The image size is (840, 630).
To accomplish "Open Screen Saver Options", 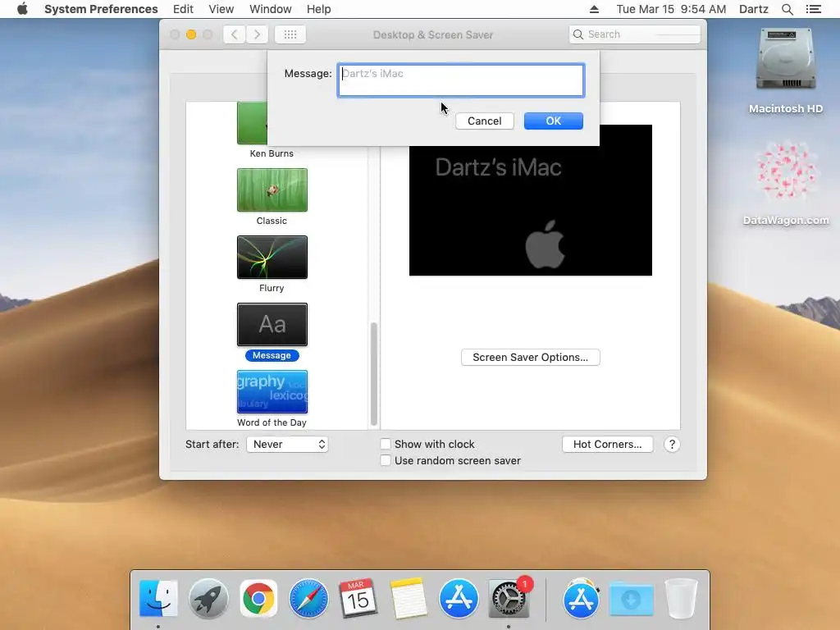I will pyautogui.click(x=531, y=358).
